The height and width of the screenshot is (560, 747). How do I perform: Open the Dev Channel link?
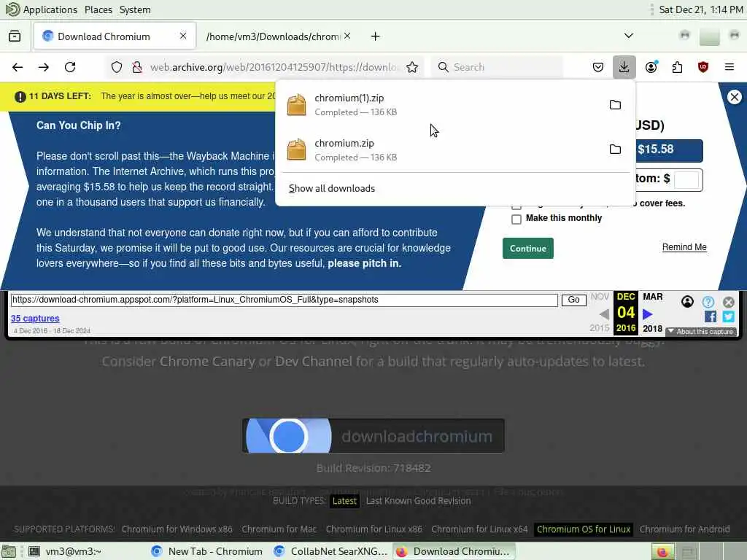314,362
